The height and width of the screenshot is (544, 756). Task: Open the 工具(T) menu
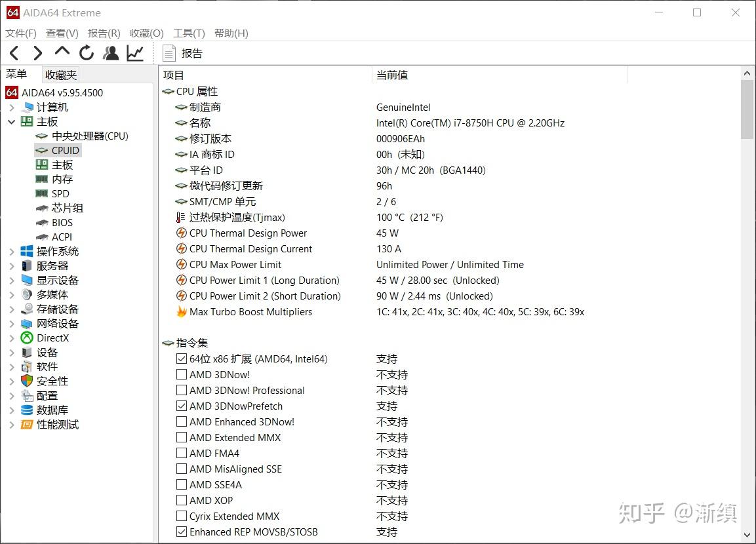(x=189, y=33)
